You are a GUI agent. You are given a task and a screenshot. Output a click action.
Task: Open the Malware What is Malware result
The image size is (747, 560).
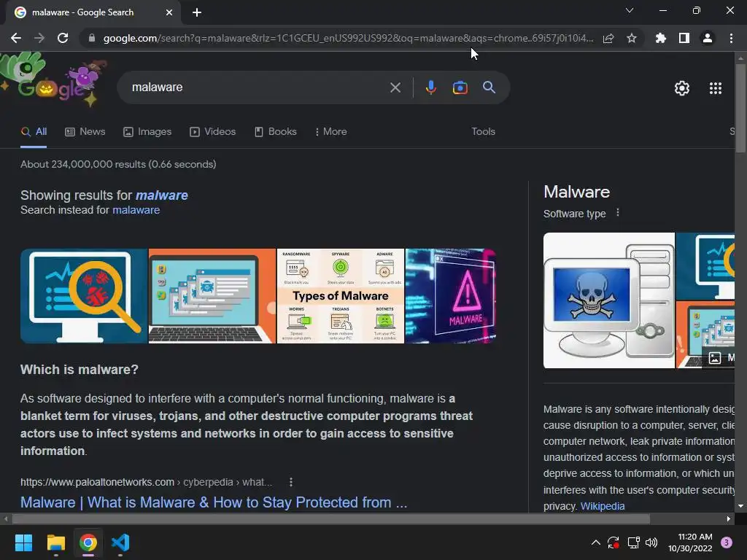click(214, 502)
